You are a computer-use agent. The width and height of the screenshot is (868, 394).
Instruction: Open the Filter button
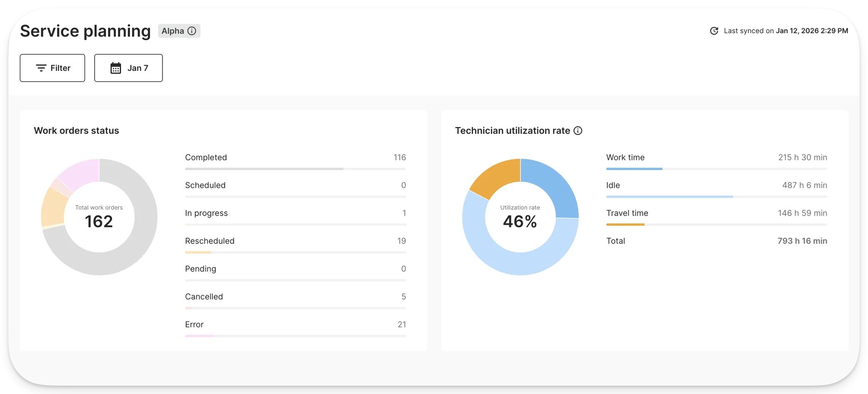coord(53,68)
